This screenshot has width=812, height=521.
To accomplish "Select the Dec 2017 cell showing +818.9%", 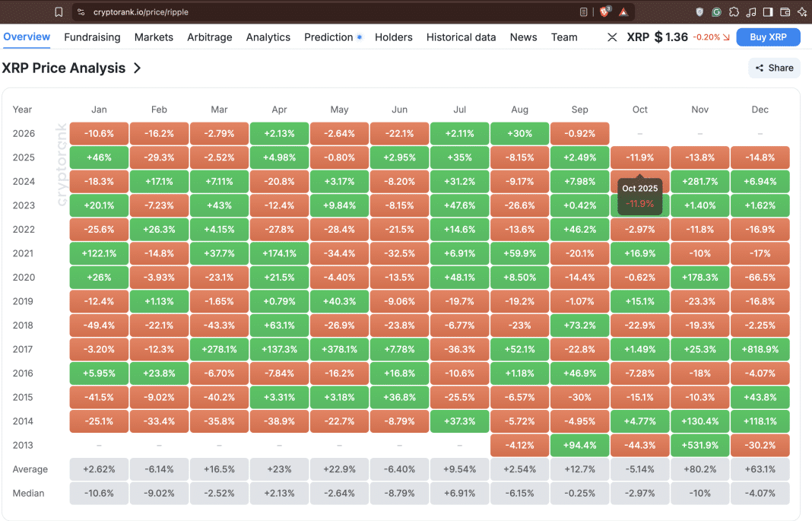I will [x=760, y=350].
